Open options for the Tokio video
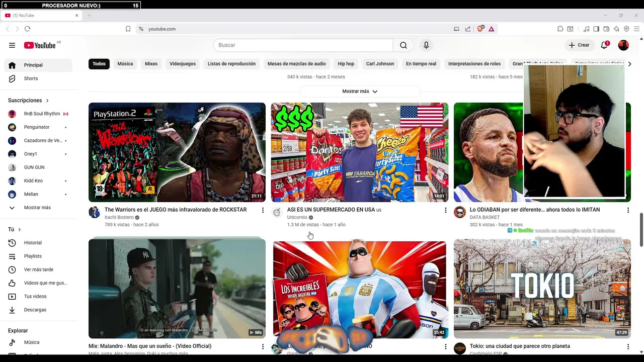644x362 pixels. click(x=628, y=346)
